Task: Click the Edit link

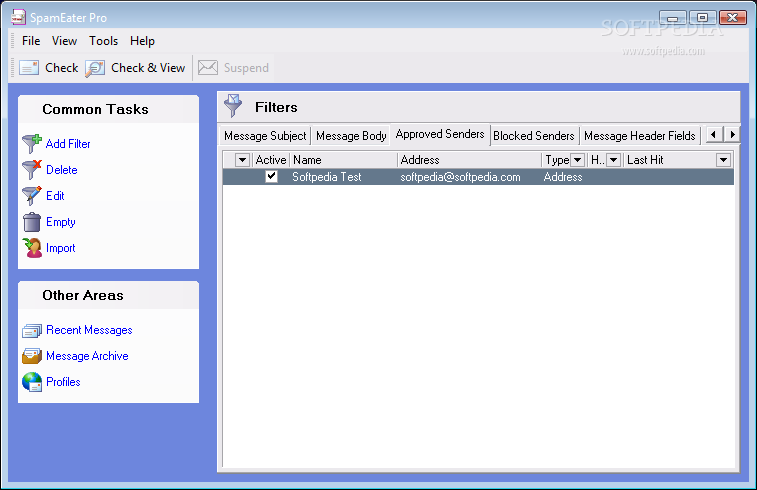Action: 55,196
